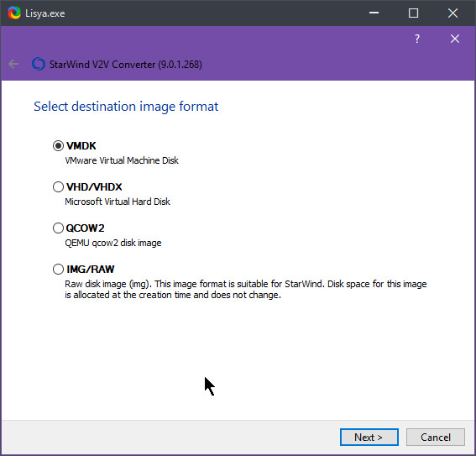Close the wizard with the purple header X
The height and width of the screenshot is (456, 476).
455,39
